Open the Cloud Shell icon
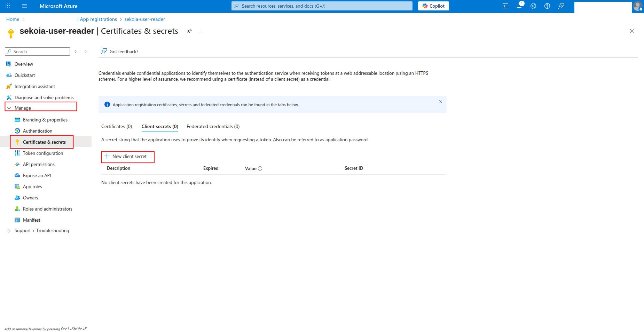This screenshot has width=644, height=332. click(x=505, y=6)
